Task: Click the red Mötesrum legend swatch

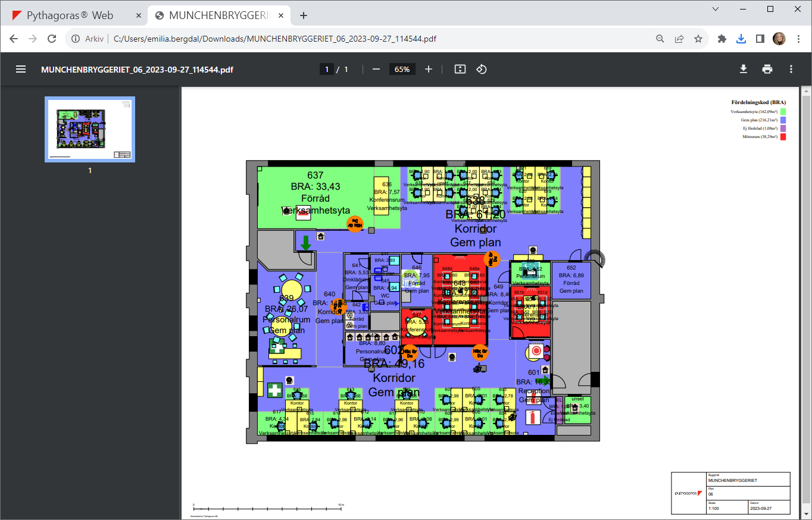Action: tap(783, 137)
